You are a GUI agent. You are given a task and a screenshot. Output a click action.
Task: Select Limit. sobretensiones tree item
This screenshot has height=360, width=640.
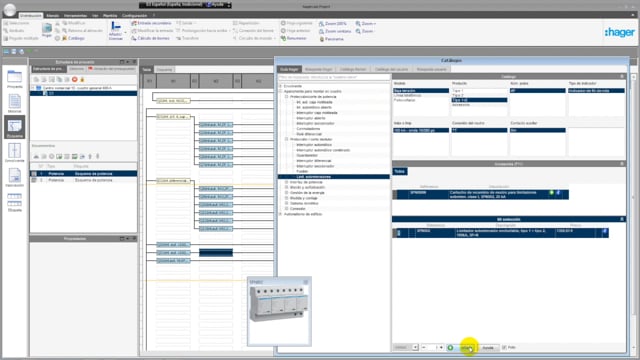click(x=313, y=177)
